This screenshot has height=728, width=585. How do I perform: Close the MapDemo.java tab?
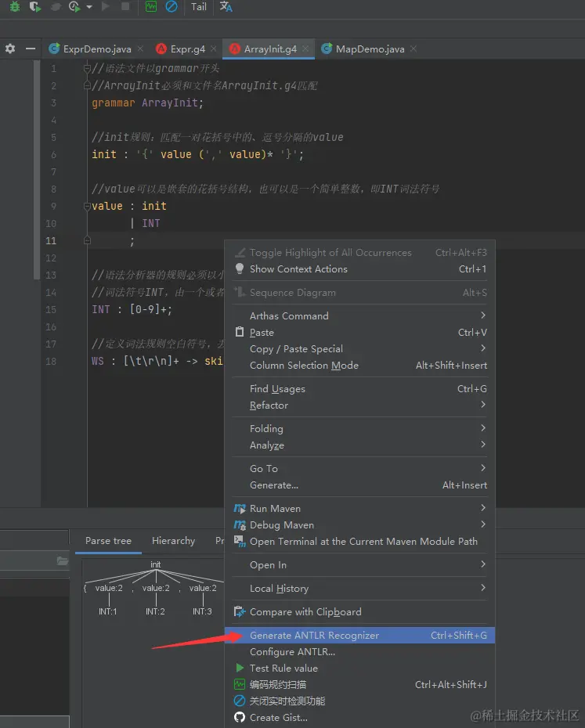(413, 49)
